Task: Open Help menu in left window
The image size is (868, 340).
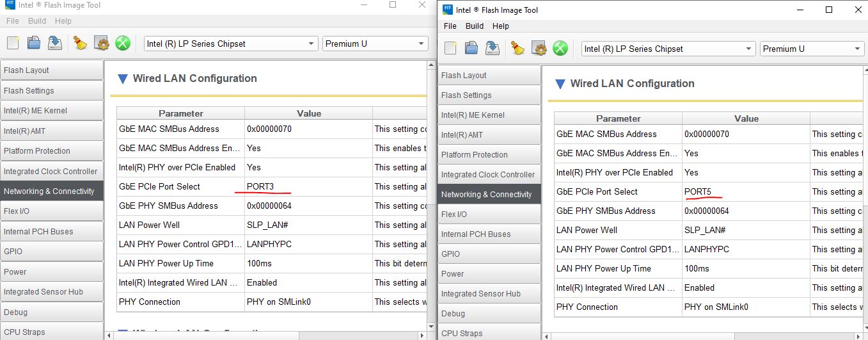Action: click(63, 20)
